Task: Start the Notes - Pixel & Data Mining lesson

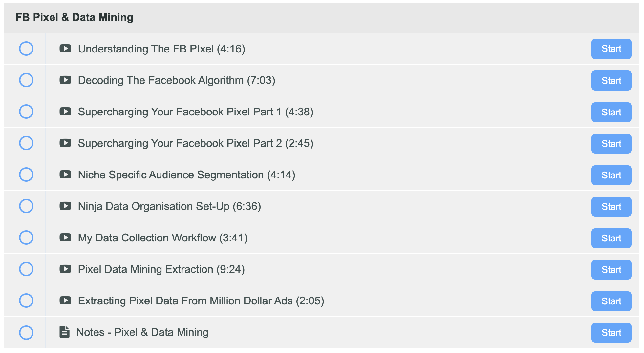Action: pyautogui.click(x=611, y=333)
